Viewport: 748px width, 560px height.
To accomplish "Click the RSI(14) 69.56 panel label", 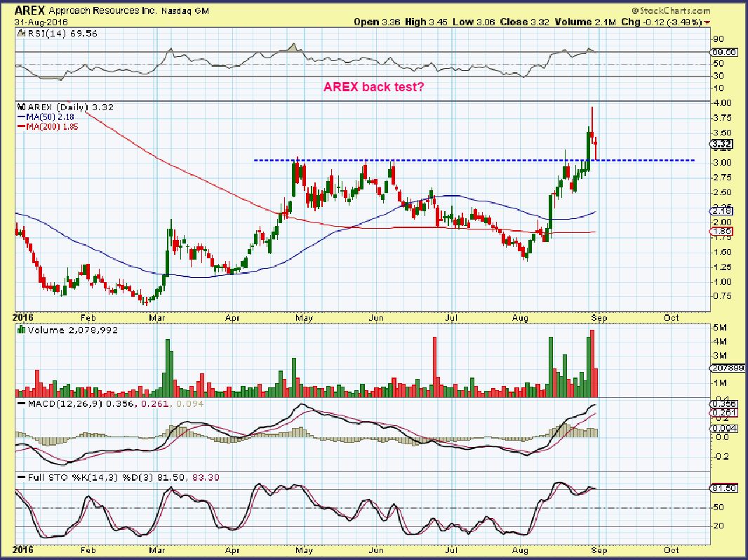I will pos(62,34).
